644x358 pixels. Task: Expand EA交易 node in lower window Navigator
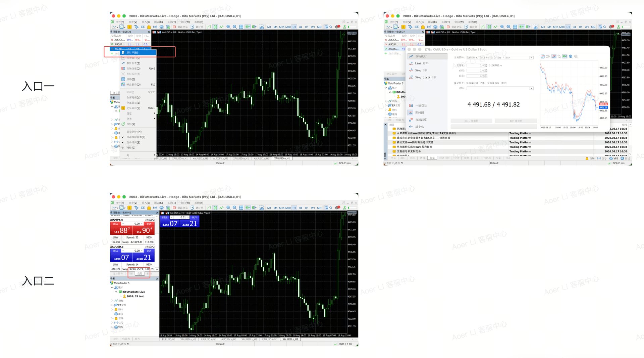(x=112, y=305)
